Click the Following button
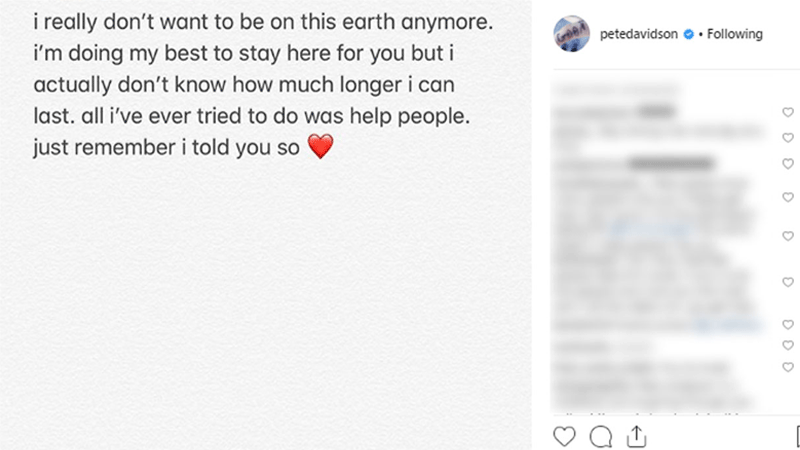This screenshot has width=800, height=450. pos(735,34)
